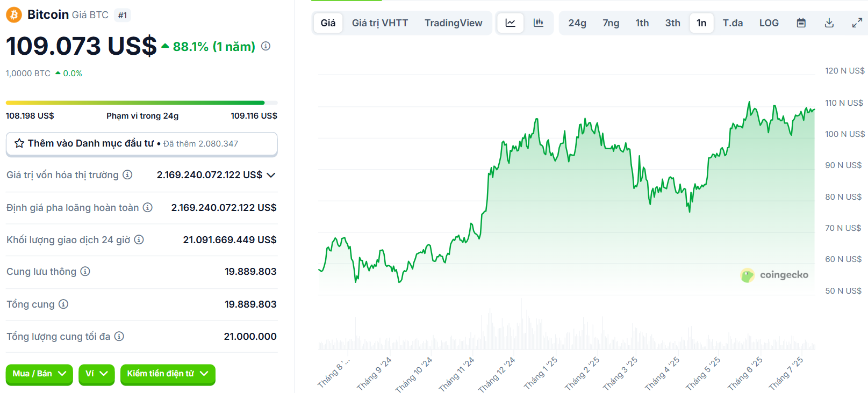Click the 24h price range progress bar

pyautogui.click(x=142, y=103)
